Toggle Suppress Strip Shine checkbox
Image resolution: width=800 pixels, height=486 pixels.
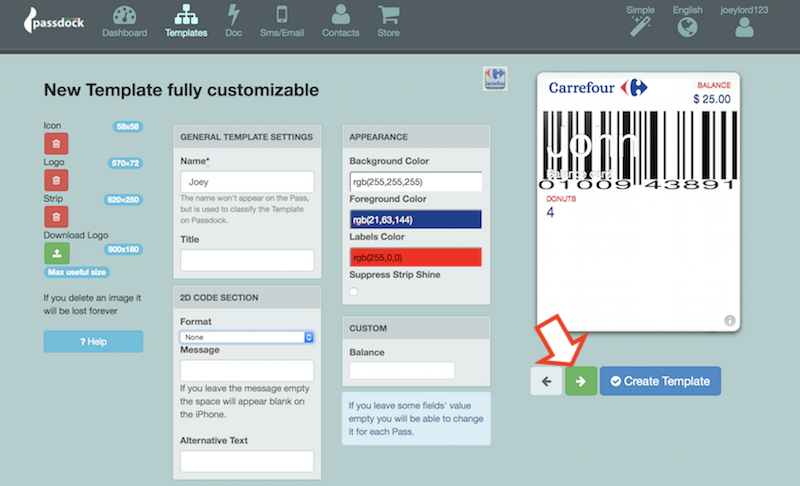[x=354, y=292]
